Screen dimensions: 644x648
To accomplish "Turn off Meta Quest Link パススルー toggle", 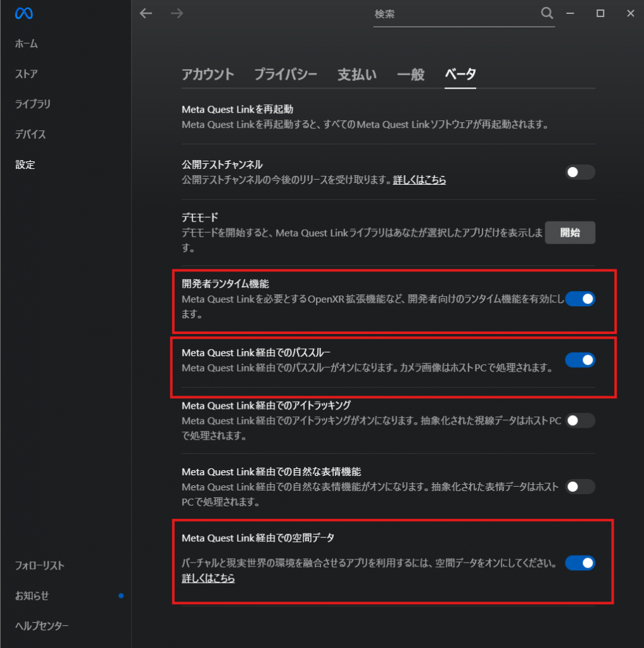I will tap(580, 360).
